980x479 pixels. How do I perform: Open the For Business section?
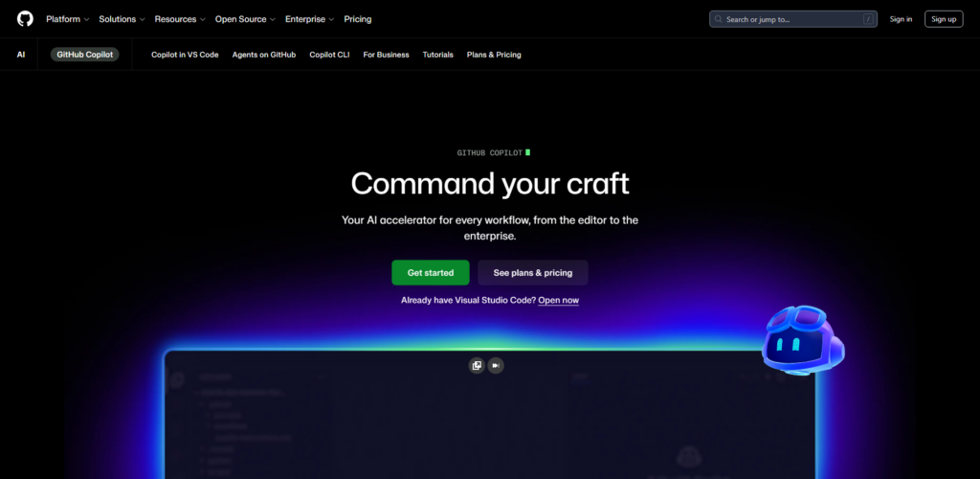point(387,55)
